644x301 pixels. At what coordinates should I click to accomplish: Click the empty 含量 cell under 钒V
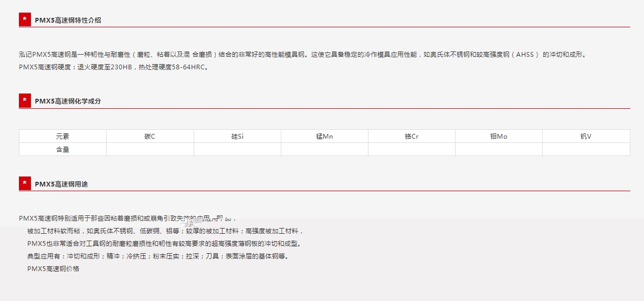(586, 149)
